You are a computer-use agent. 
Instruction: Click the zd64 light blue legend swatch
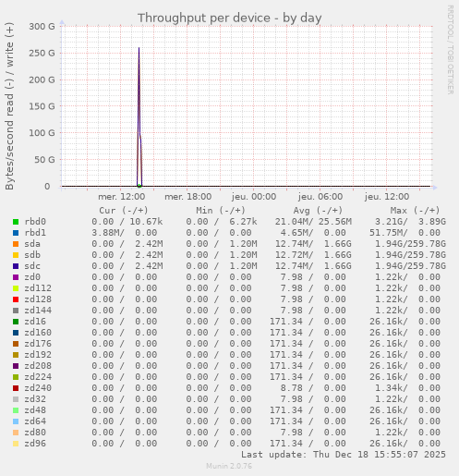coord(16,421)
